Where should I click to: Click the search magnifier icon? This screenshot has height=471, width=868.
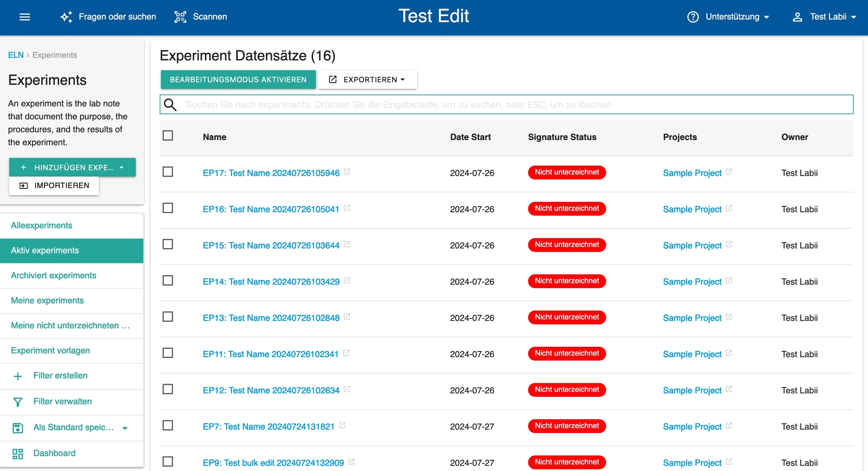pyautogui.click(x=170, y=105)
